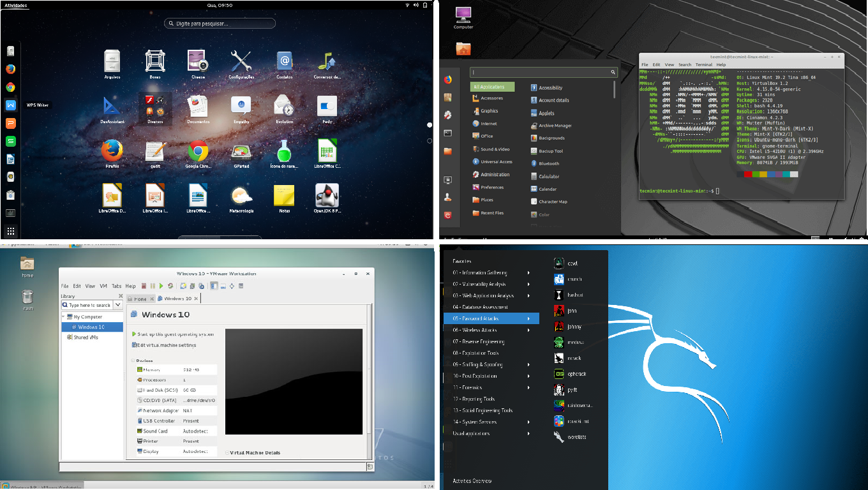
Task: Open dropdown beside VMware Library search box
Action: (x=117, y=305)
